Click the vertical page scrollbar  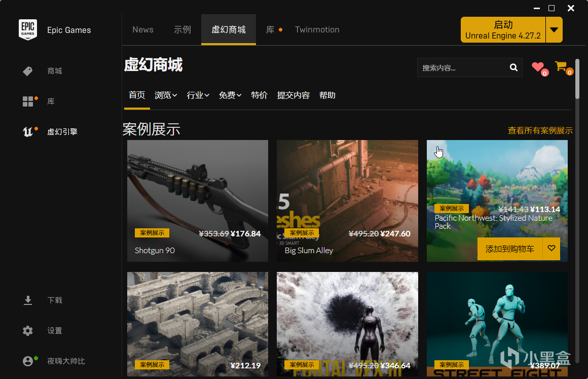pyautogui.click(x=577, y=79)
